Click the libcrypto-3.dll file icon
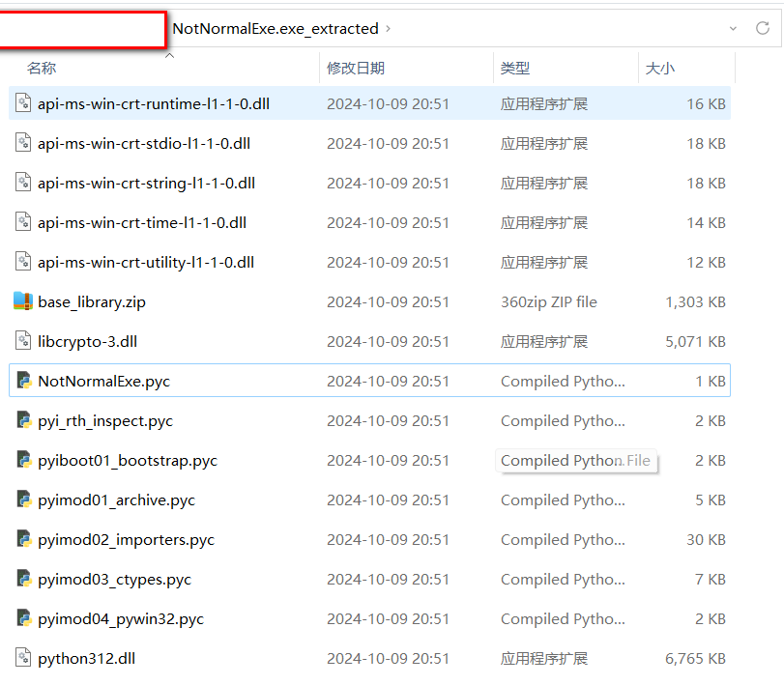Viewport: 784px width, 685px height. (24, 341)
